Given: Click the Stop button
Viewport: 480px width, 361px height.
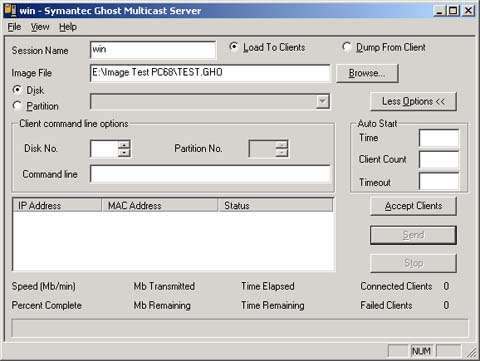Looking at the screenshot, I should pos(413,263).
